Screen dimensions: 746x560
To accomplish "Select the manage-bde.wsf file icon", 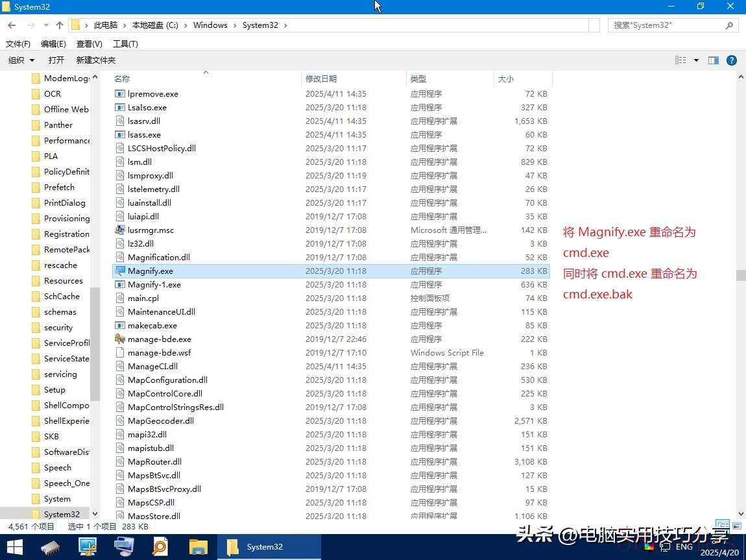I will [120, 352].
